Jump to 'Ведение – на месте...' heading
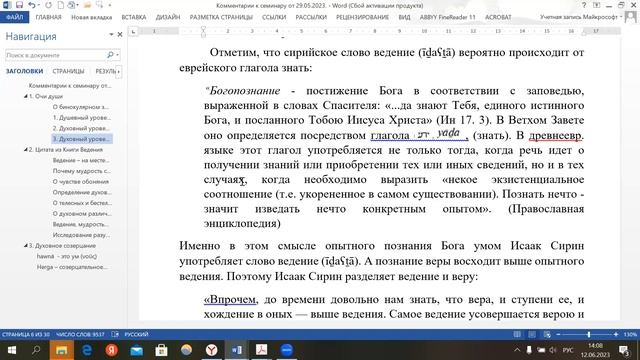The height and width of the screenshot is (360, 640). tap(81, 160)
